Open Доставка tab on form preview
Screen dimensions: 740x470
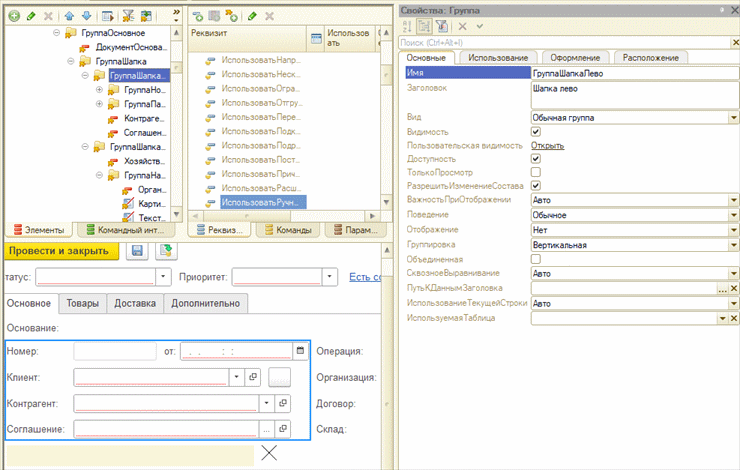[x=135, y=303]
